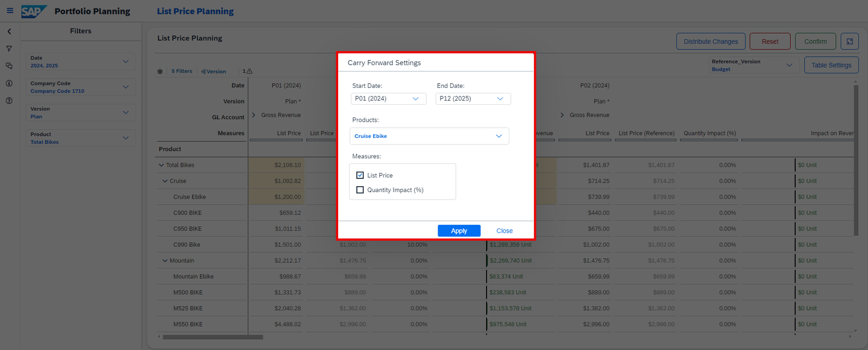Collapse the filters panel with back arrow
This screenshot has width=868, height=350.
click(10, 31)
